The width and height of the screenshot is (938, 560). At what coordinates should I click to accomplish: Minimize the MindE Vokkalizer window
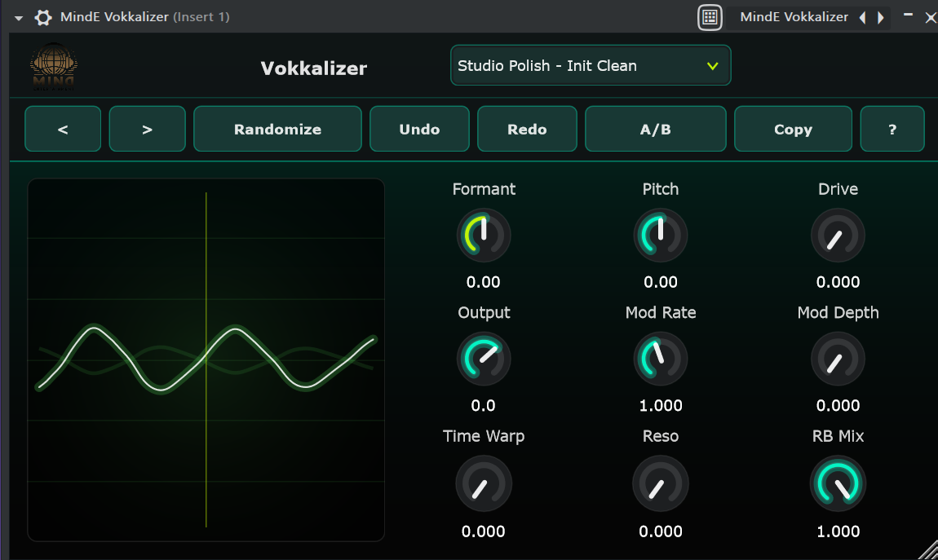tap(908, 15)
